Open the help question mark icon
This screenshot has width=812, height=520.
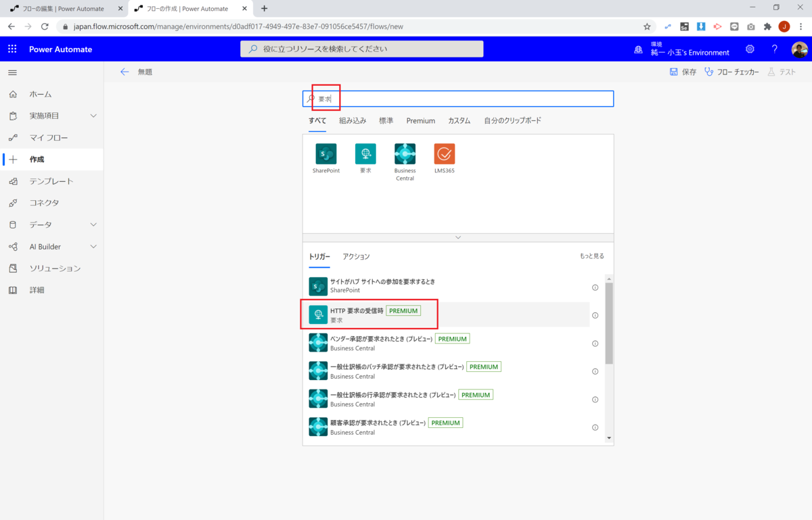775,49
